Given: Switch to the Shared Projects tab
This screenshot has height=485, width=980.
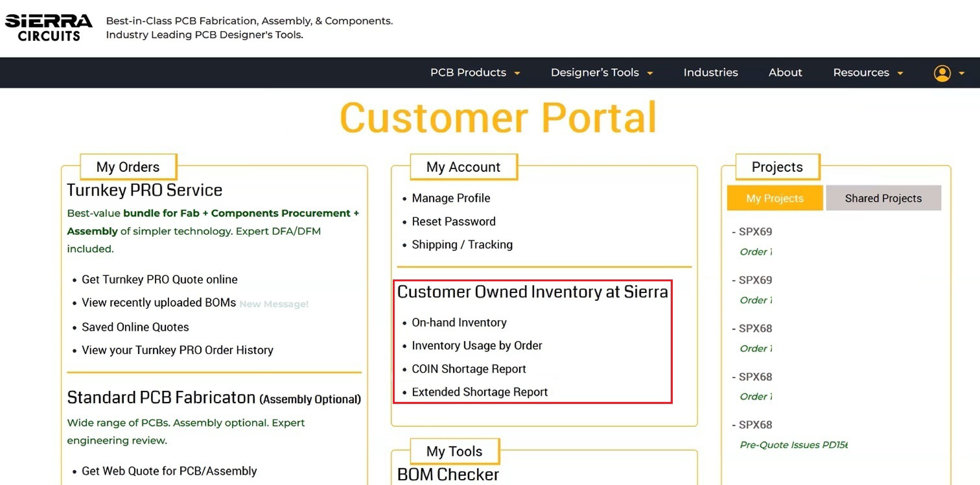Looking at the screenshot, I should 883,198.
